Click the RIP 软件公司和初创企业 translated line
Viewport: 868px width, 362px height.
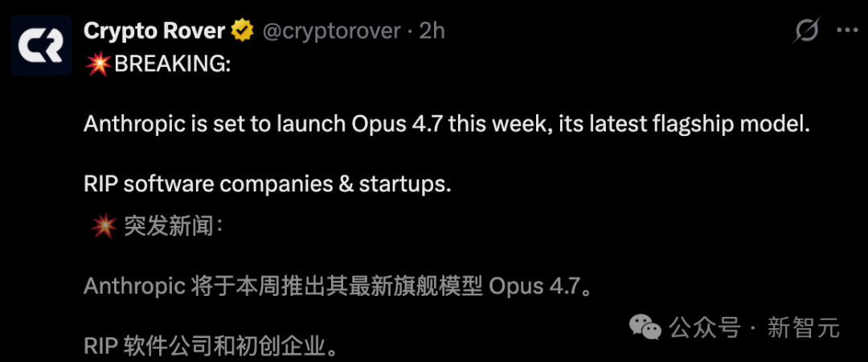(x=211, y=346)
